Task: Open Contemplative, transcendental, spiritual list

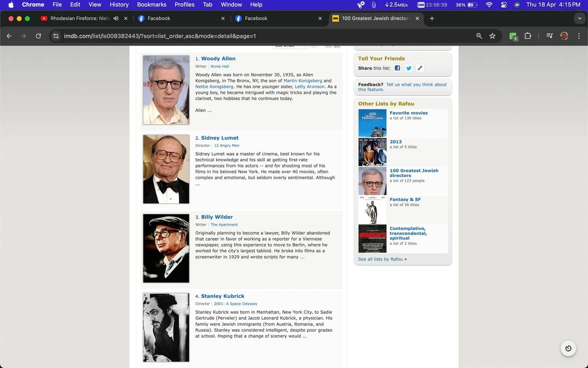Action: pos(408,233)
